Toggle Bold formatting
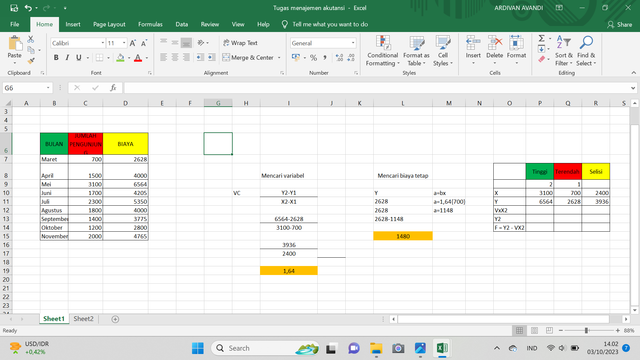This screenshot has width=640, height=360. (x=56, y=58)
